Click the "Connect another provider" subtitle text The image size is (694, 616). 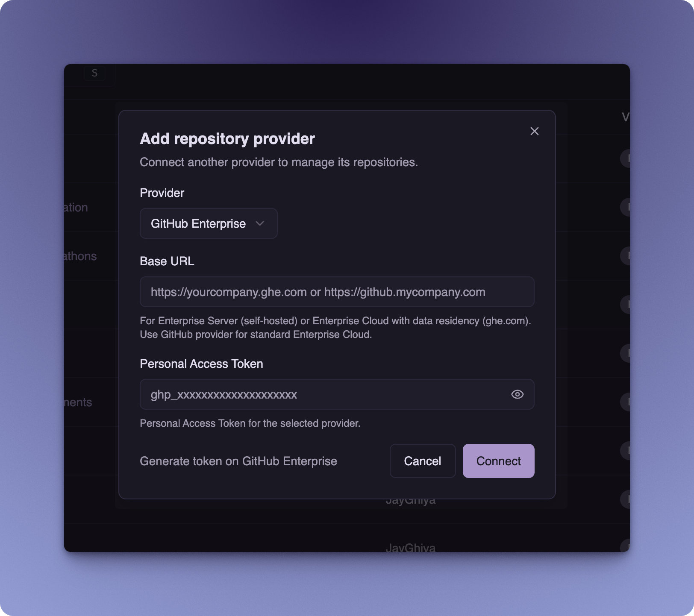click(x=279, y=162)
